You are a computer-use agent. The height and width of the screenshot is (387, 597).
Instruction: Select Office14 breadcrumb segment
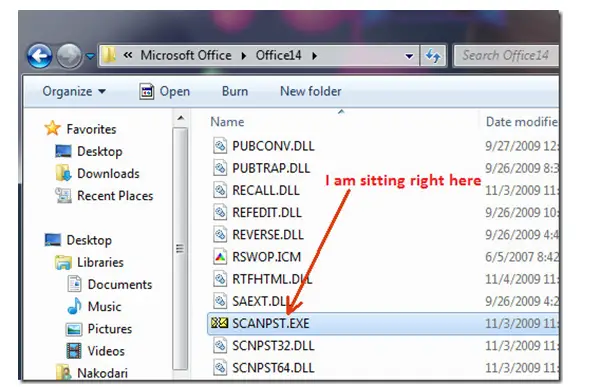coord(278,56)
